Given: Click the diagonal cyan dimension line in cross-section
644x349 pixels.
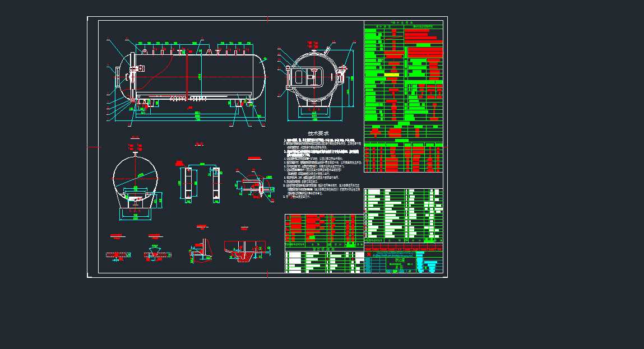Looking at the screenshot, I should 135,178.
